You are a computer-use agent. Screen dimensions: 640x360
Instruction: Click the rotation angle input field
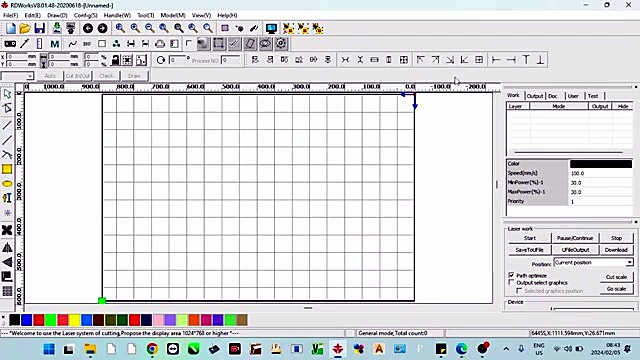[x=177, y=60]
